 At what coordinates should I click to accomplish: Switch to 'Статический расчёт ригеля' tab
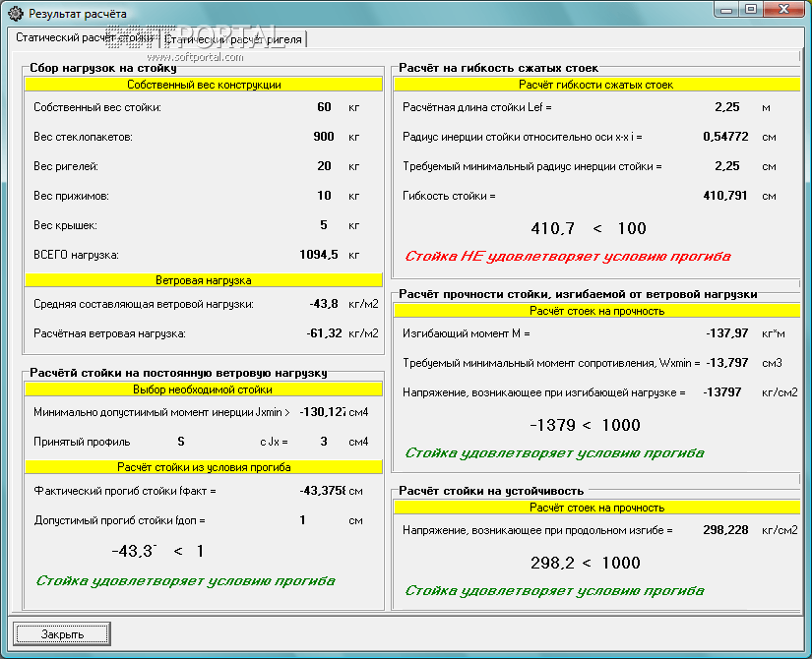(x=232, y=39)
